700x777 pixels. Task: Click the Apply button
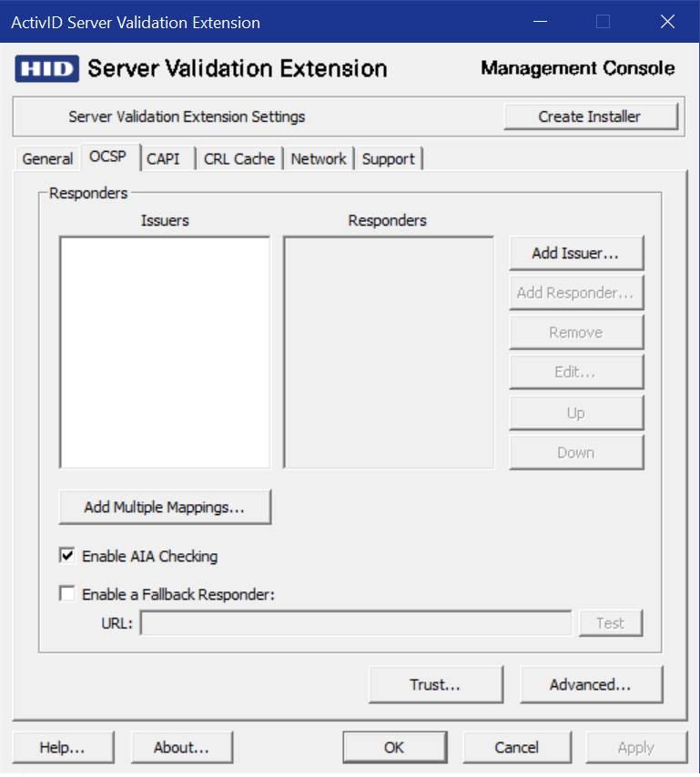pyautogui.click(x=636, y=747)
